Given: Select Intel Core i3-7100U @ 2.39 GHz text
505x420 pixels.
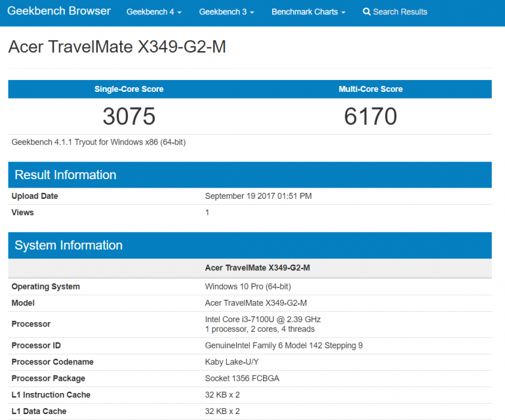Looking at the screenshot, I should (x=263, y=320).
